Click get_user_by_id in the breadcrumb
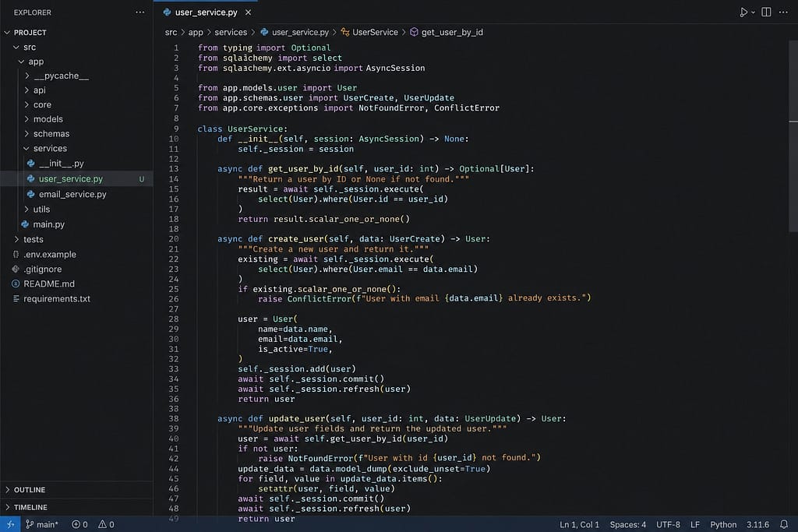Screen dimensions: 798x532 452,32
